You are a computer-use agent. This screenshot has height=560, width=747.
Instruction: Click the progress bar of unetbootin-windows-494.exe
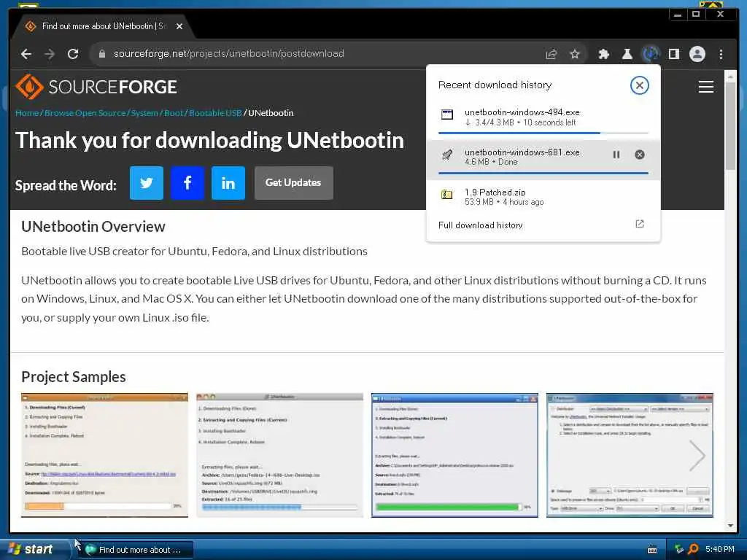(x=543, y=133)
